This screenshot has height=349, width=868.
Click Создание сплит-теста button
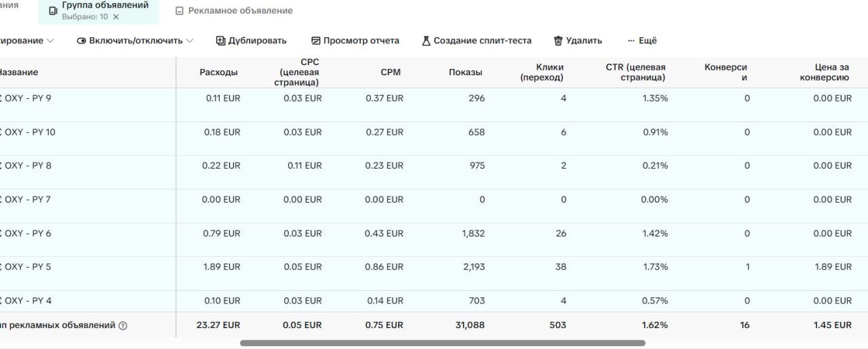click(477, 41)
